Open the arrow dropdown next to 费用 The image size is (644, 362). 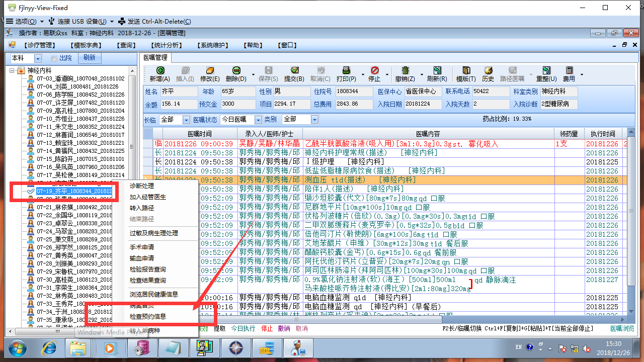coord(582,74)
